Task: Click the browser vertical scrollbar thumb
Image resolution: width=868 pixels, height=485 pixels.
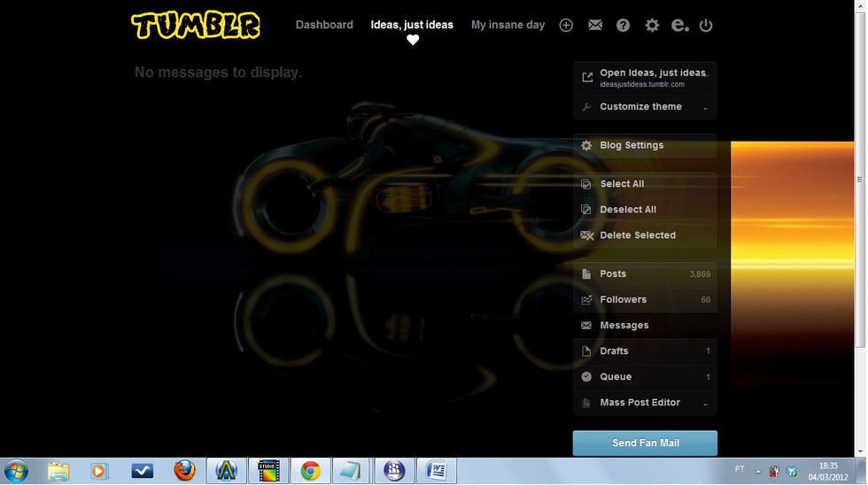Action: pyautogui.click(x=860, y=180)
